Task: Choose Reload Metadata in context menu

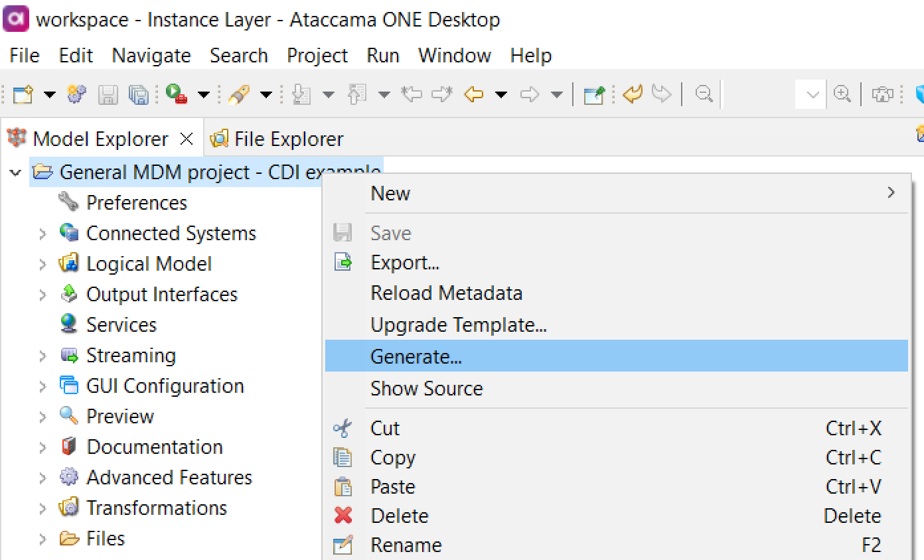Action: 617,293
